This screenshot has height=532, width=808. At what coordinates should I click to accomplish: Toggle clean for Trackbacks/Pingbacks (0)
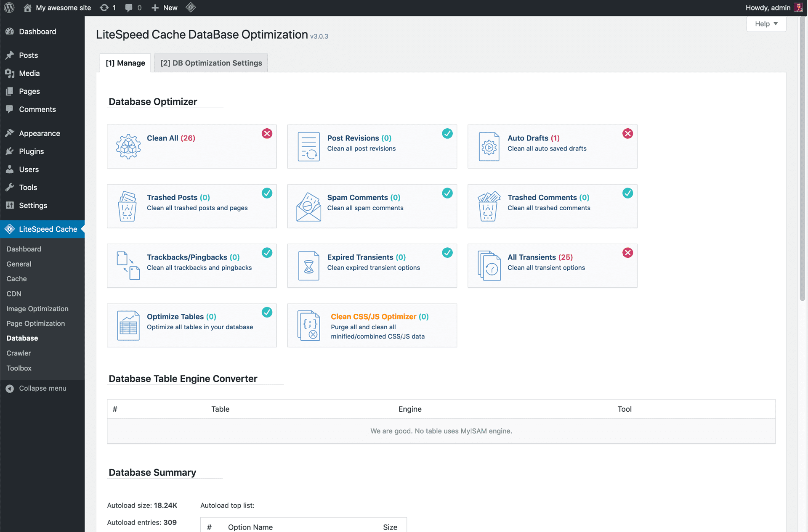pos(267,252)
